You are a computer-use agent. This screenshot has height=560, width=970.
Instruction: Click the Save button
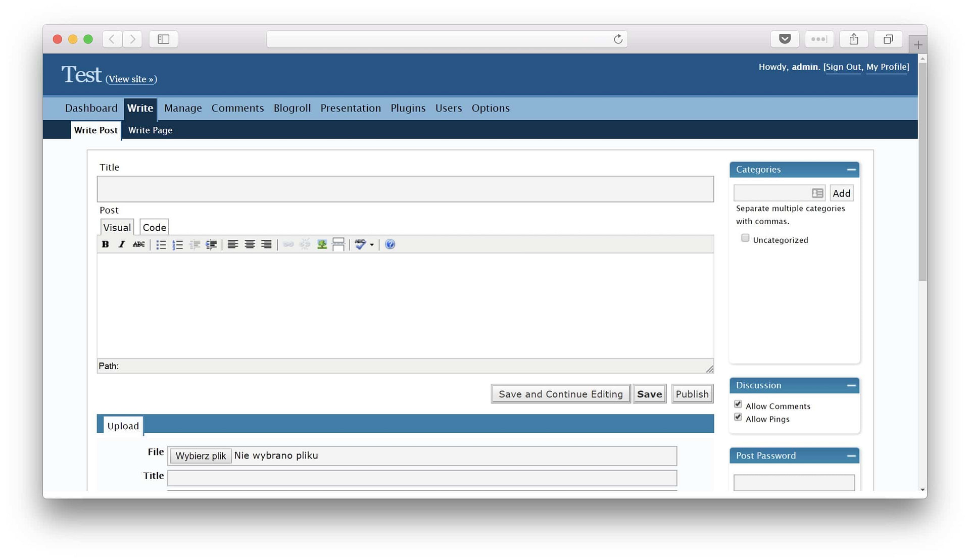[x=649, y=394]
